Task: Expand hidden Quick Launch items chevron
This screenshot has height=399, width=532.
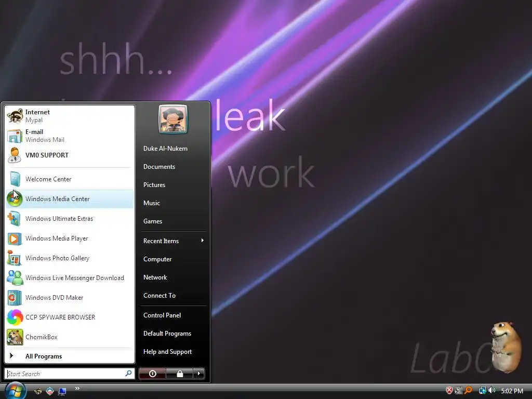Action: 77,388
